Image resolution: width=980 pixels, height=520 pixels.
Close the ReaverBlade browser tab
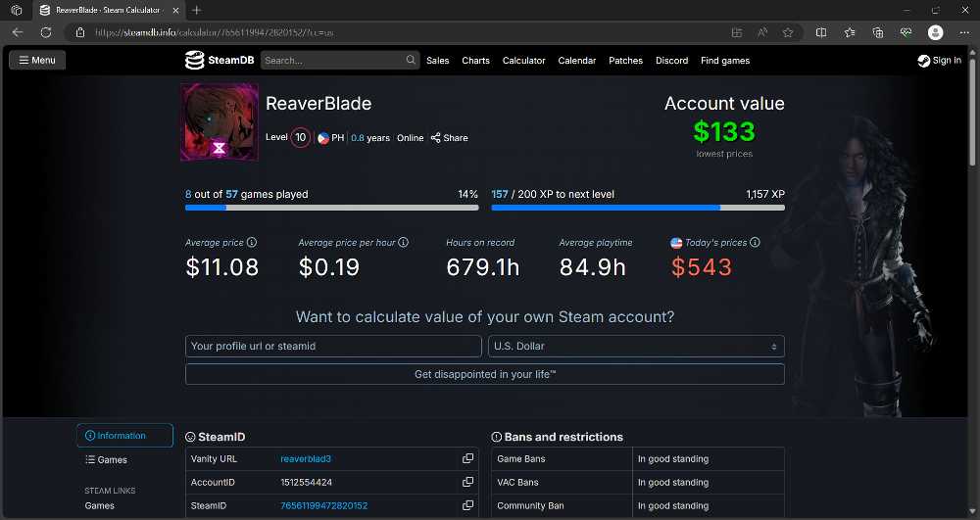pyautogui.click(x=176, y=10)
